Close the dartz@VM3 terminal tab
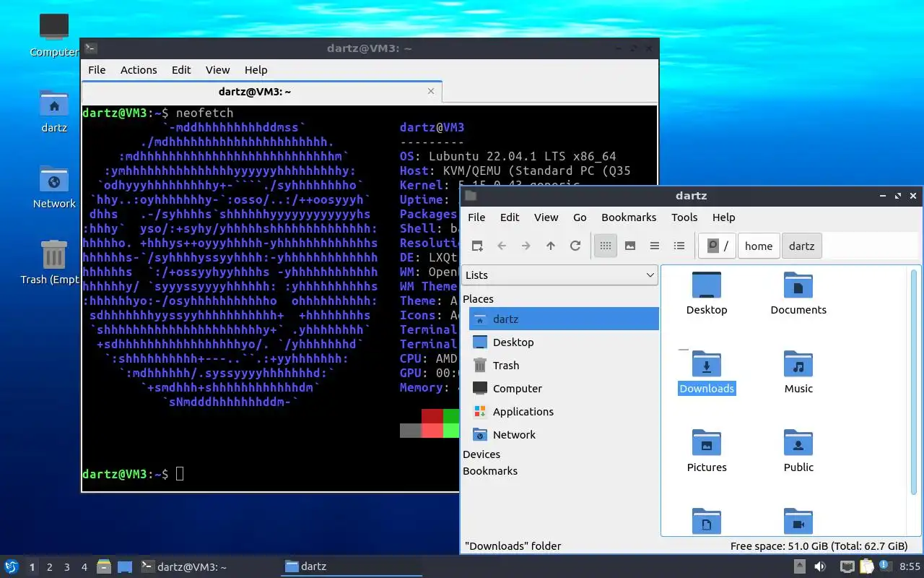Image resolution: width=924 pixels, height=578 pixels. [x=431, y=91]
